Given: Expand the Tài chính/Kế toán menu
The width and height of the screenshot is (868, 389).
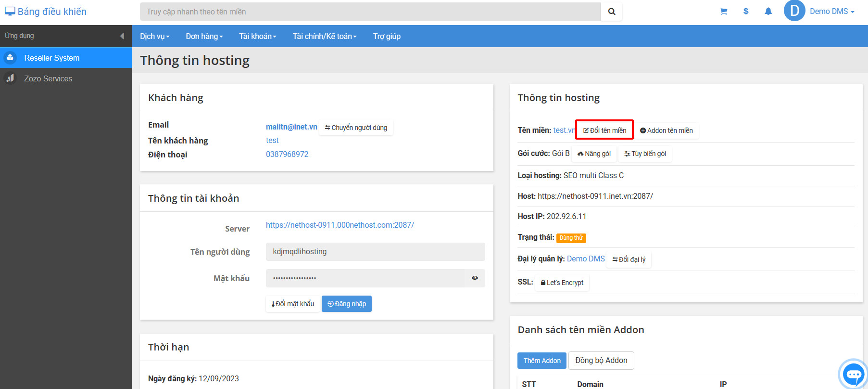Looking at the screenshot, I should (x=325, y=36).
